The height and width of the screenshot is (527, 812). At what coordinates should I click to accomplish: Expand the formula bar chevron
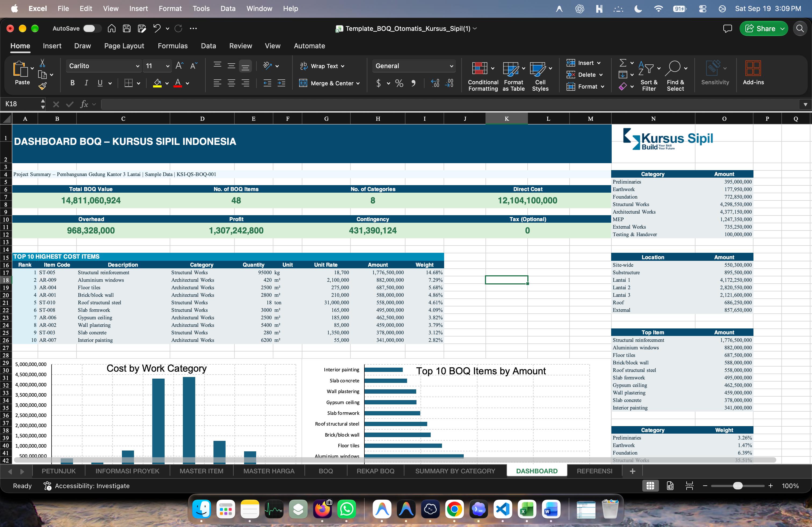[x=806, y=104]
